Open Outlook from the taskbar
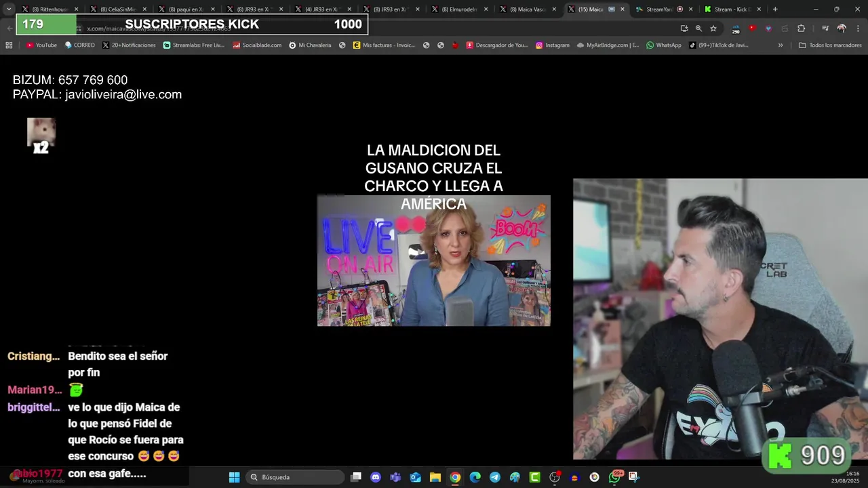The height and width of the screenshot is (488, 868). 415,477
